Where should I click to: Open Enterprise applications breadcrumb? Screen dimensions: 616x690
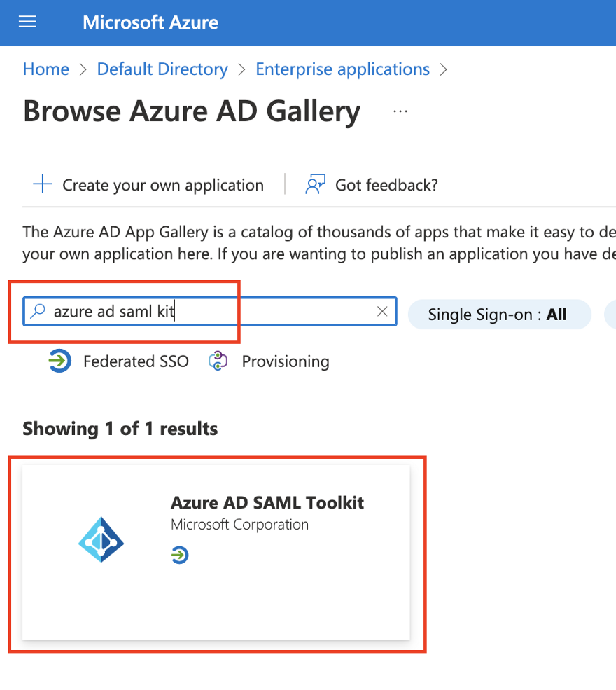[x=342, y=69]
